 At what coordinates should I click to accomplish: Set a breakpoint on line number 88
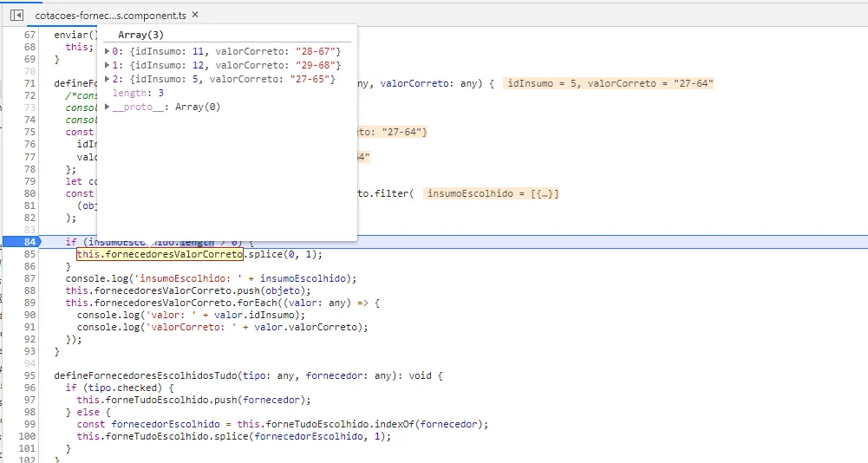(29, 290)
